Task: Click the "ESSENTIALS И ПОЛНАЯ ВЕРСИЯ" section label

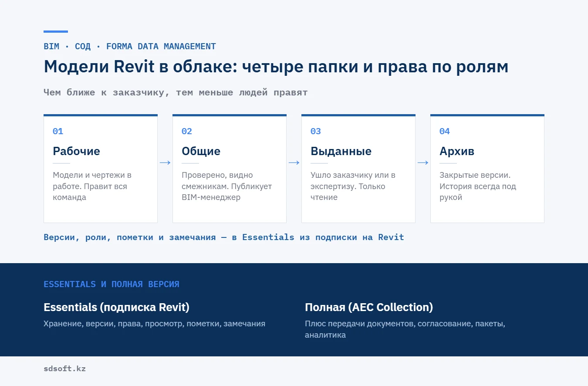Action: pyautogui.click(x=112, y=284)
